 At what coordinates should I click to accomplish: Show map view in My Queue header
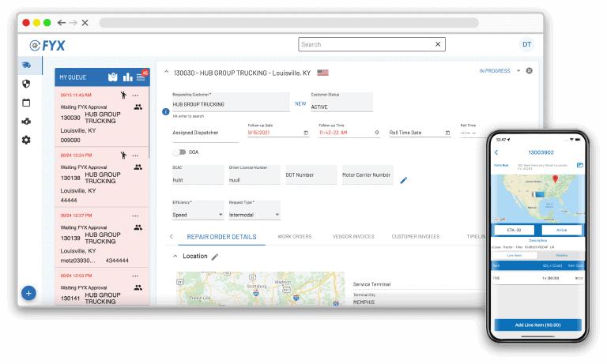(113, 77)
